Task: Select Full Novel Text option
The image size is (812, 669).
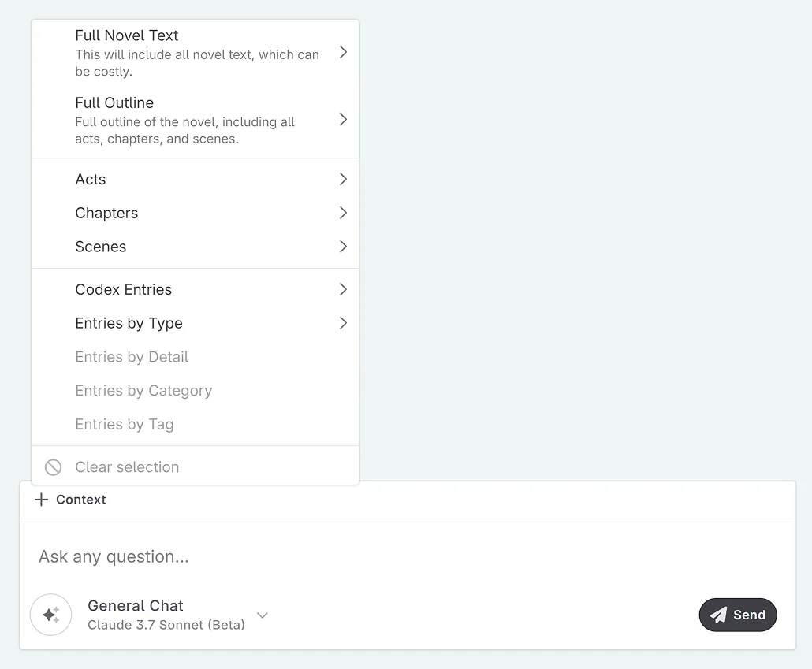Action: 127,35
